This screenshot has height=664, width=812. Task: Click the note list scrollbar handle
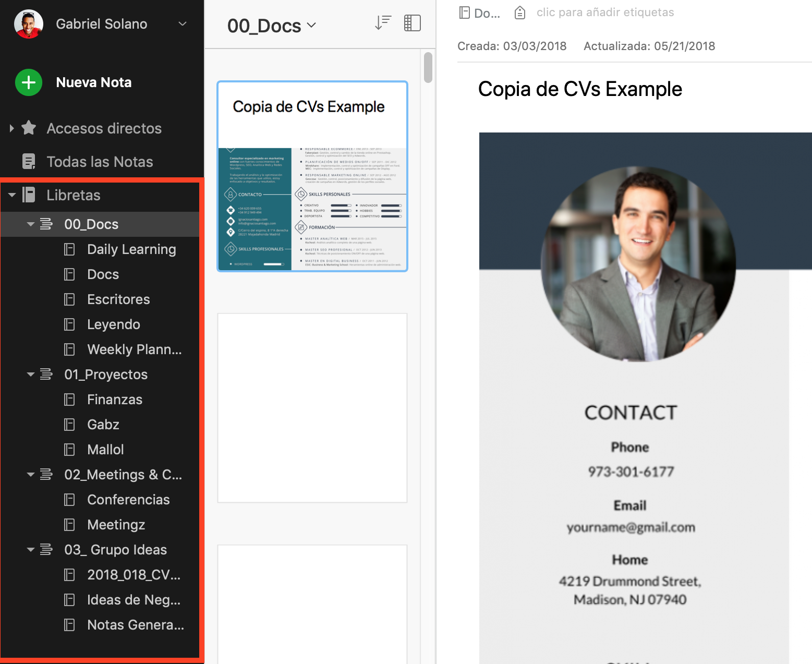click(x=428, y=67)
